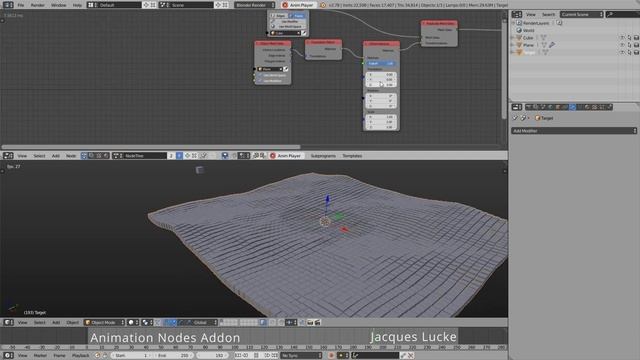Toggle Cube visibility eye icon
640x360 pixels.
coord(622,38)
